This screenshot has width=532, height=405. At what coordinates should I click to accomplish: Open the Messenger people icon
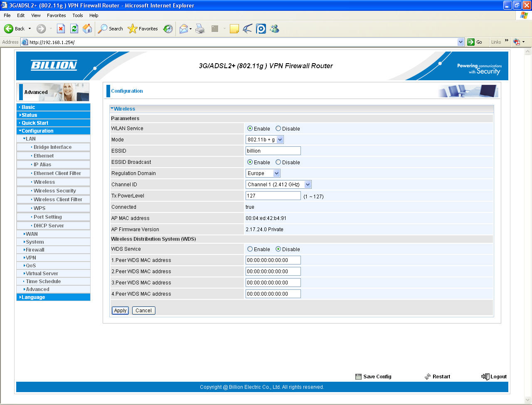274,29
